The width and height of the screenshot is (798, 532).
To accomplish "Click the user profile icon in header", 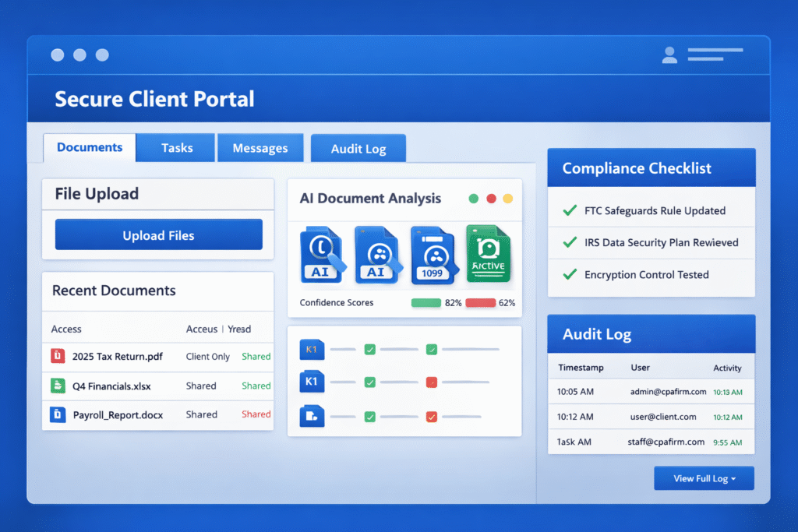I will point(669,55).
